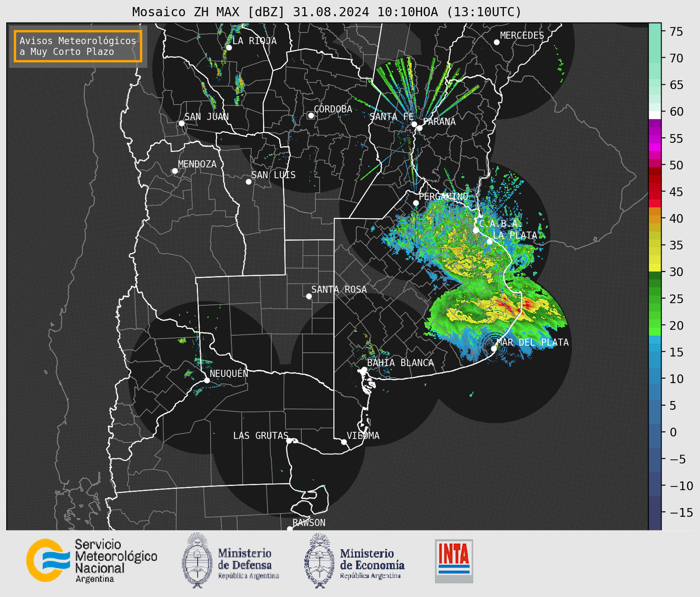Click the −15 tick label on the scale

(x=681, y=512)
